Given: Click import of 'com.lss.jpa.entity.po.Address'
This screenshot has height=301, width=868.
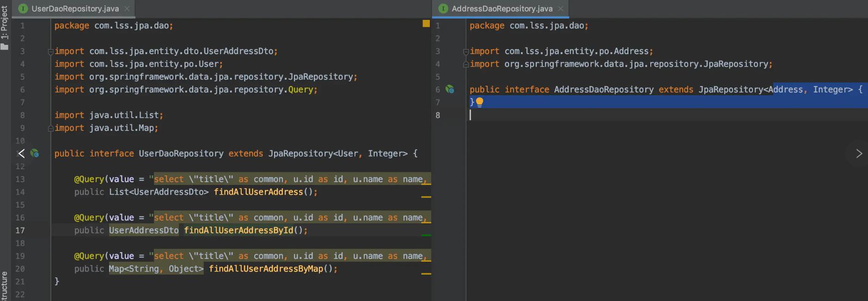Looking at the screenshot, I should coord(562,51).
